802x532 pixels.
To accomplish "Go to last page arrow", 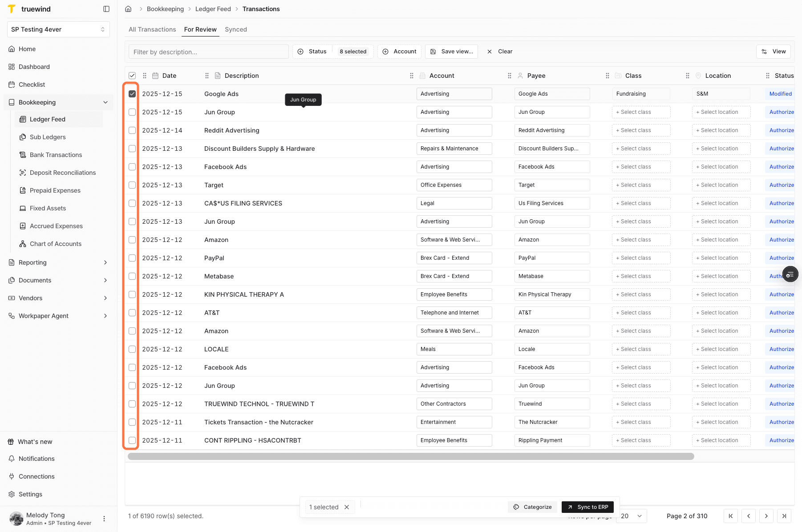I will (x=784, y=516).
